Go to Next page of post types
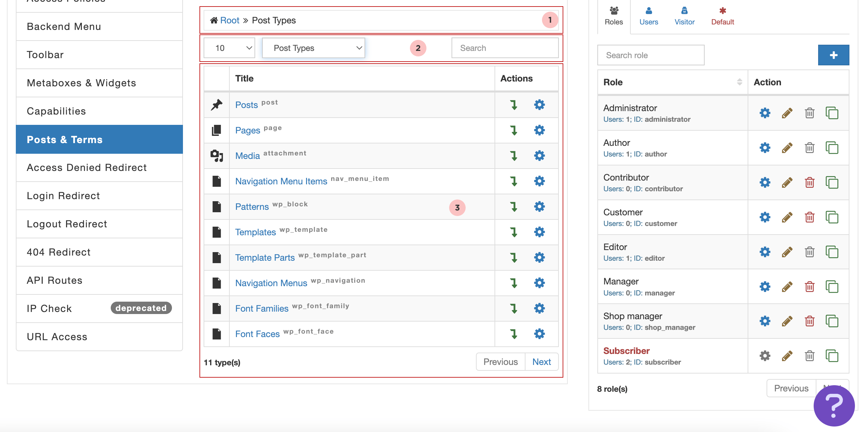The height and width of the screenshot is (432, 868). tap(542, 362)
